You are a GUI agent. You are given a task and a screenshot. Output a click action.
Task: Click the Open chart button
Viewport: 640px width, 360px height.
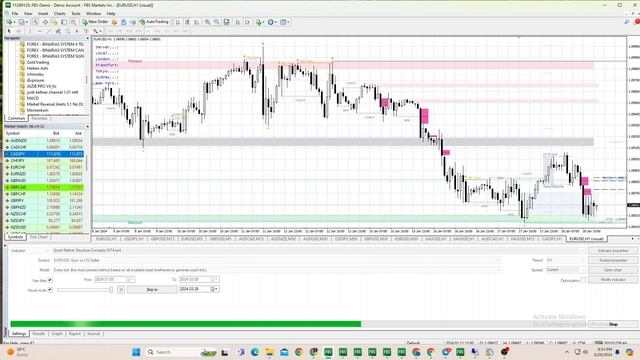(613, 270)
